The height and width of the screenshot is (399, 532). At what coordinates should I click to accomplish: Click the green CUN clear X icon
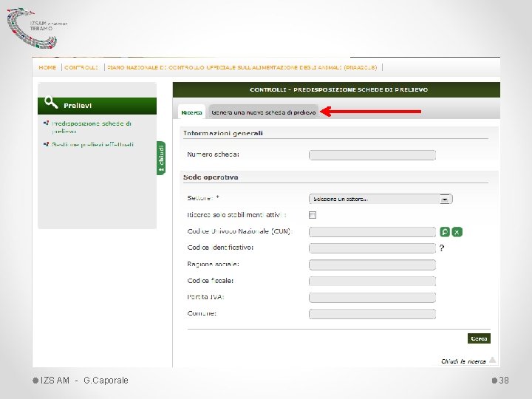click(x=457, y=232)
